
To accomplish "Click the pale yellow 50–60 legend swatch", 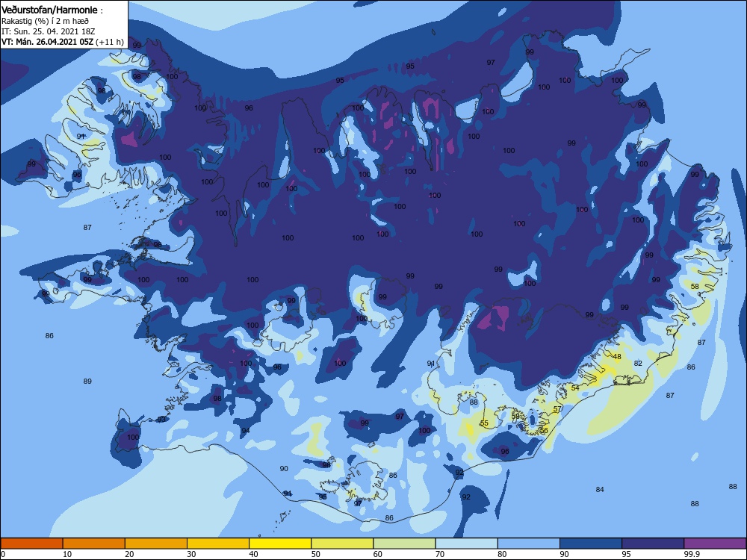I will [x=343, y=544].
